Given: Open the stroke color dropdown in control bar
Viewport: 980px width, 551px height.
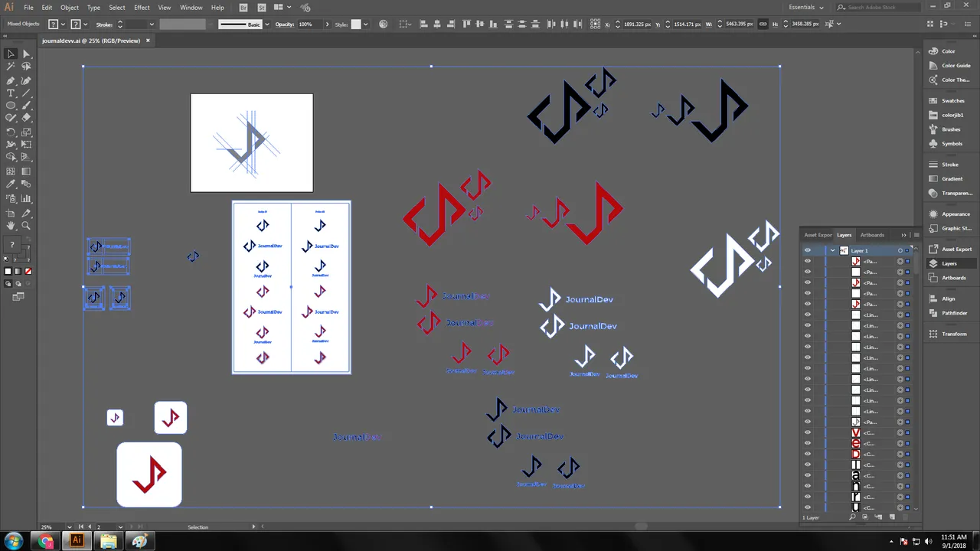Looking at the screenshot, I should 87,24.
